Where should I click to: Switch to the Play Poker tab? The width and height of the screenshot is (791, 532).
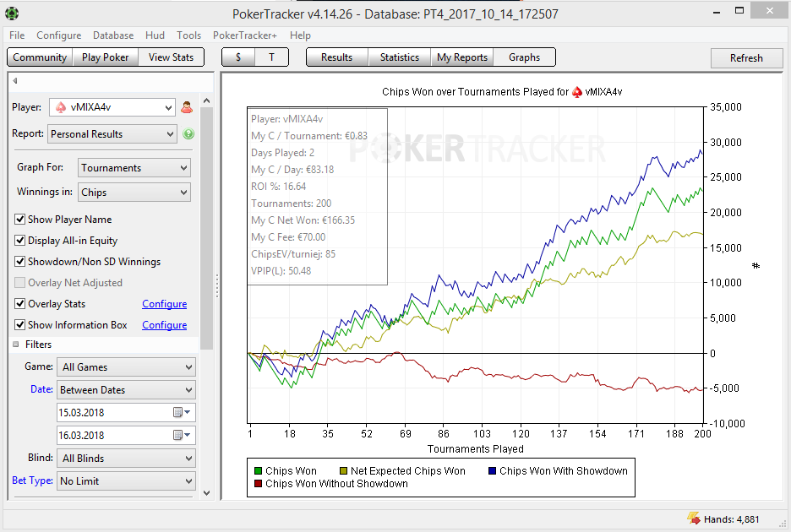[x=105, y=57]
